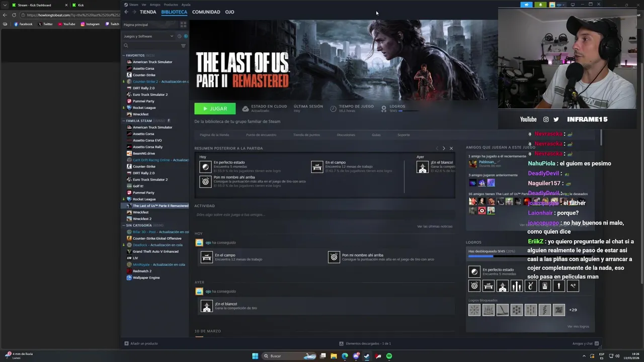644x362 pixels.
Task: Open the browser tab list chevron
Action: (x=5, y=5)
